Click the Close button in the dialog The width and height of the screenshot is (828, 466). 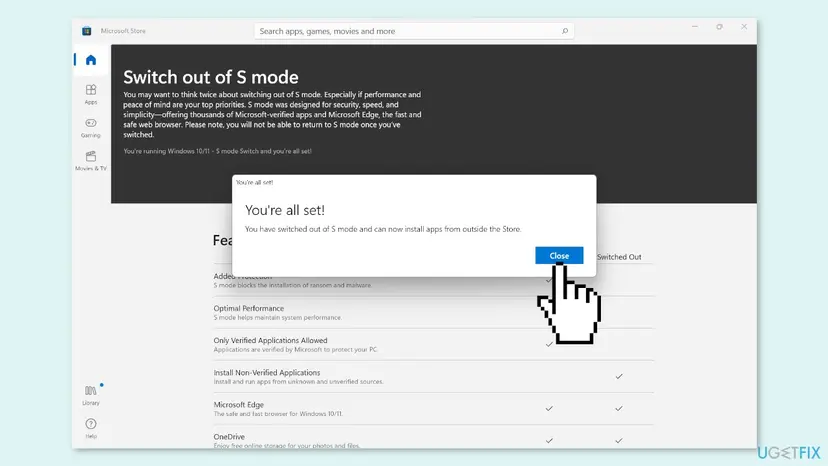pos(559,255)
